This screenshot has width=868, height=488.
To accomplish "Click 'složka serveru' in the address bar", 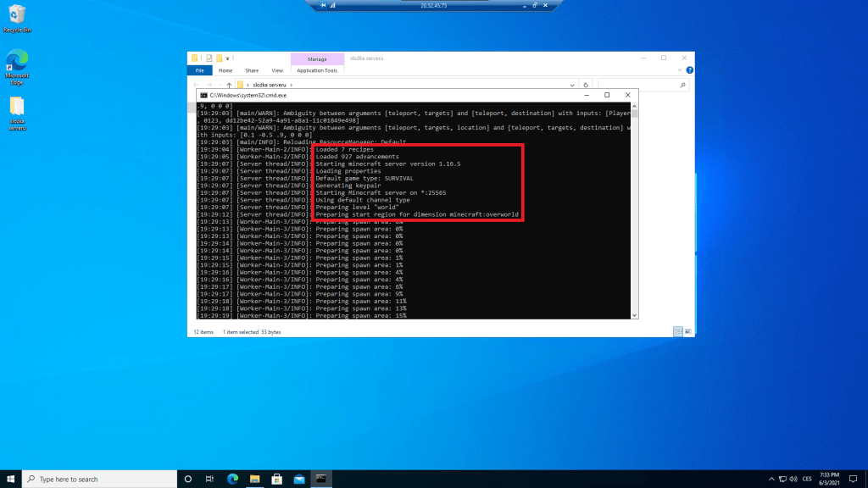I will click(270, 86).
